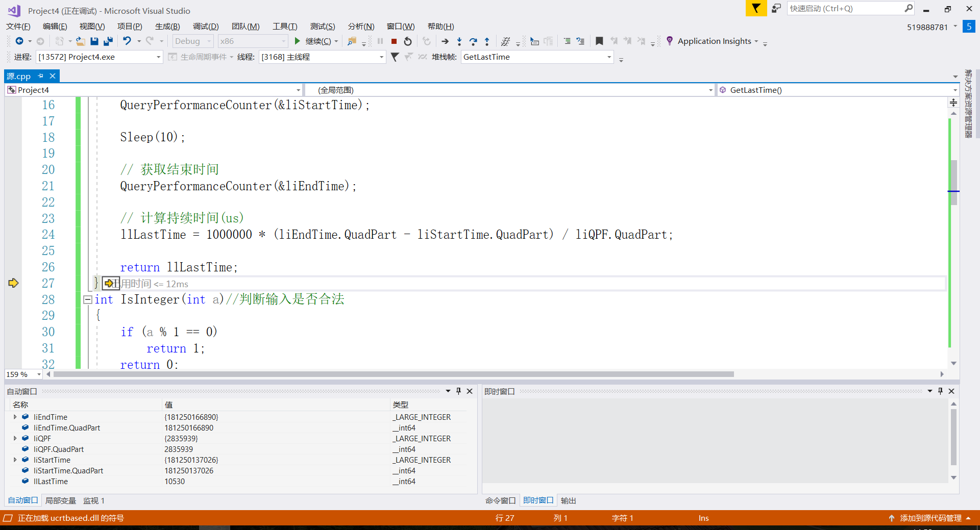The image size is (980, 530).
Task: Switch to the 命令窗口 tab
Action: pos(500,500)
